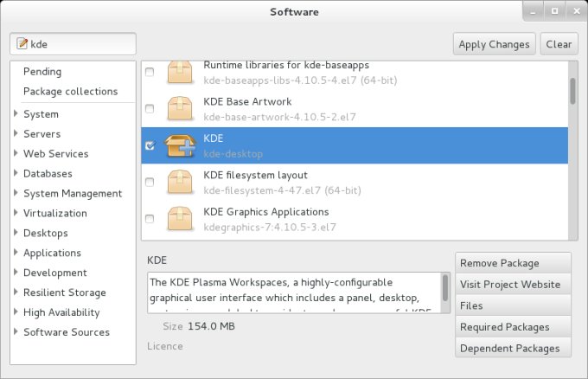
Task: Expand the System Management category arrow
Action: [x=16, y=193]
